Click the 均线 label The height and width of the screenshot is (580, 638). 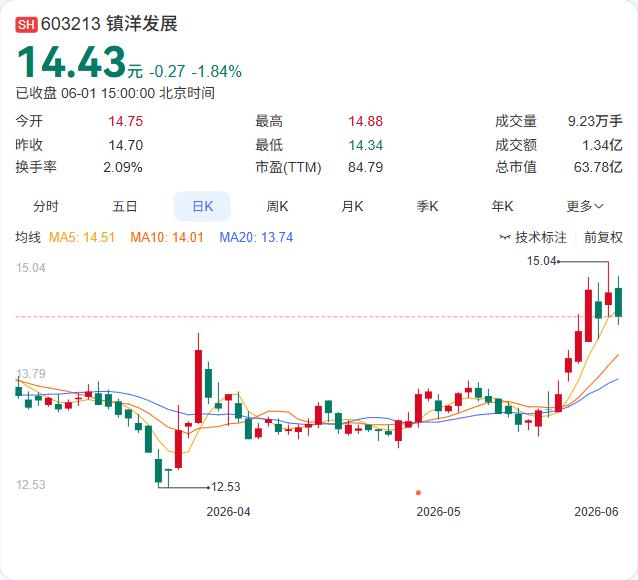[x=28, y=237]
